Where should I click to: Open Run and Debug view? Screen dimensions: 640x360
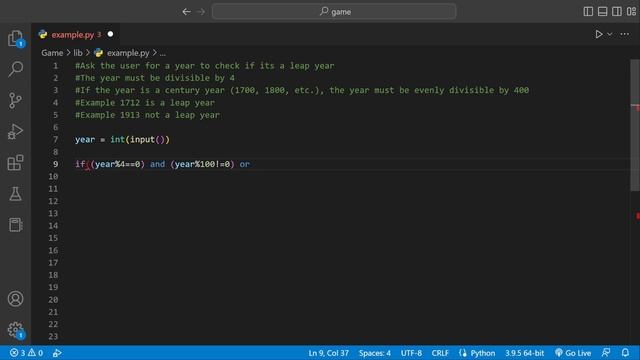(16, 131)
